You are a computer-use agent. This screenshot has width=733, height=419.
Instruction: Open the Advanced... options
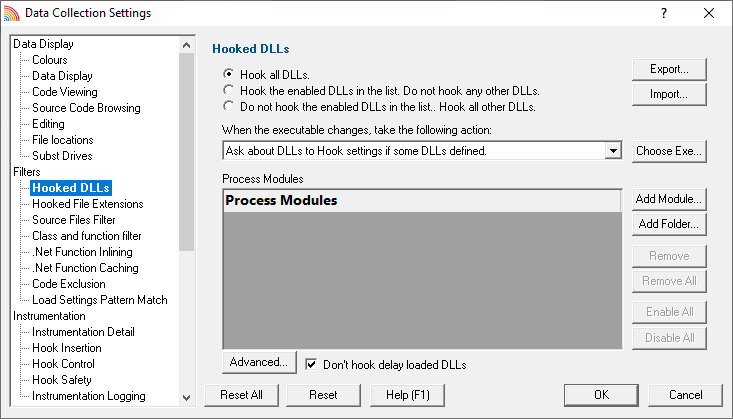click(259, 362)
